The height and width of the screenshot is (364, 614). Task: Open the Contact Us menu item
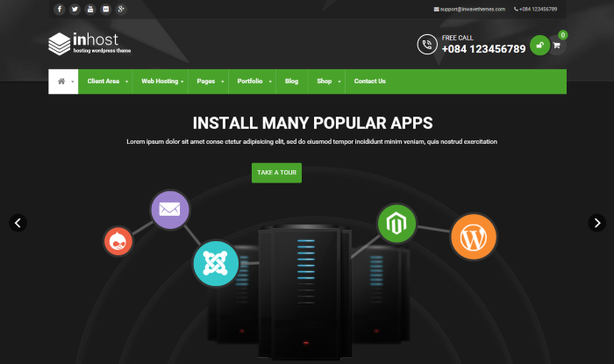[370, 82]
